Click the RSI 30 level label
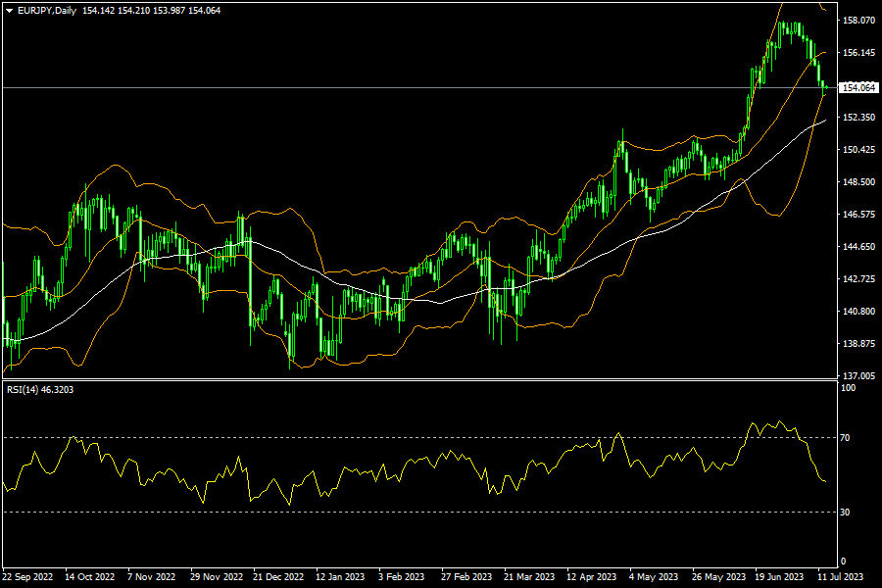The height and width of the screenshot is (588, 882). [x=845, y=513]
